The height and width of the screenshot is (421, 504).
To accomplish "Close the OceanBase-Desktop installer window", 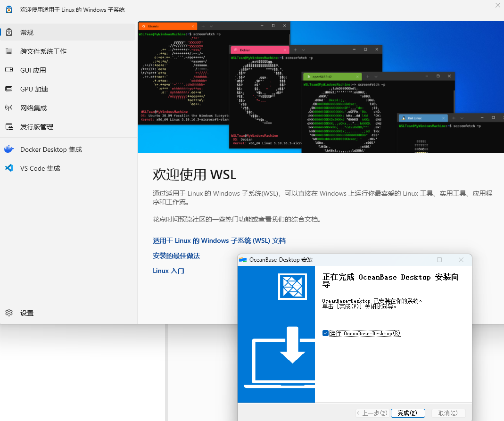I will [x=461, y=260].
